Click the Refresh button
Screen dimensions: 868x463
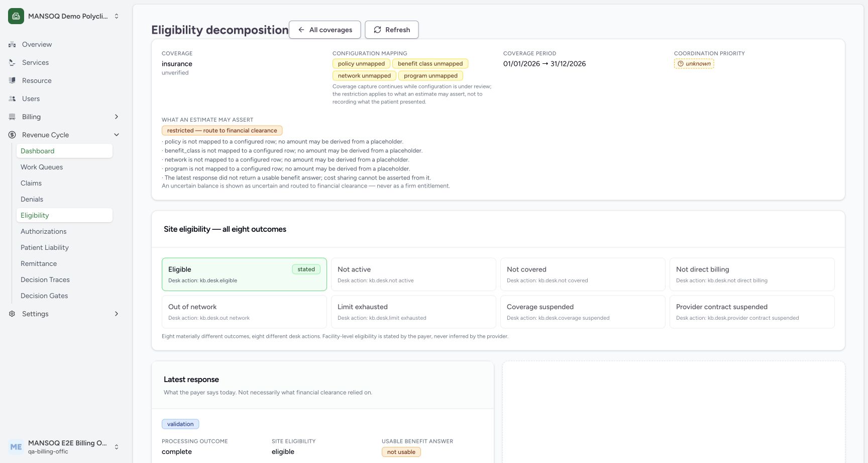(x=392, y=30)
